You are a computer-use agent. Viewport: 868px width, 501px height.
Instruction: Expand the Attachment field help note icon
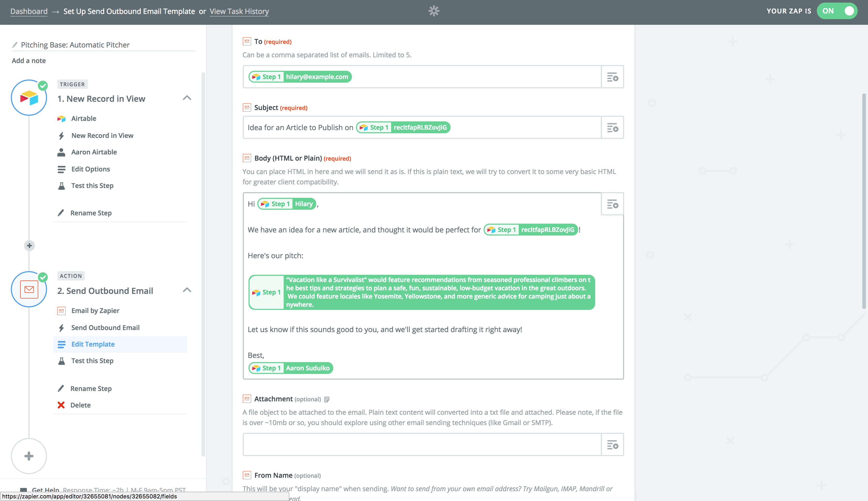[327, 400]
